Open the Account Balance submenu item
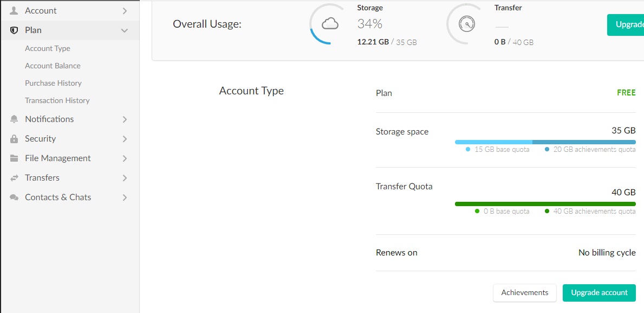 pos(53,66)
